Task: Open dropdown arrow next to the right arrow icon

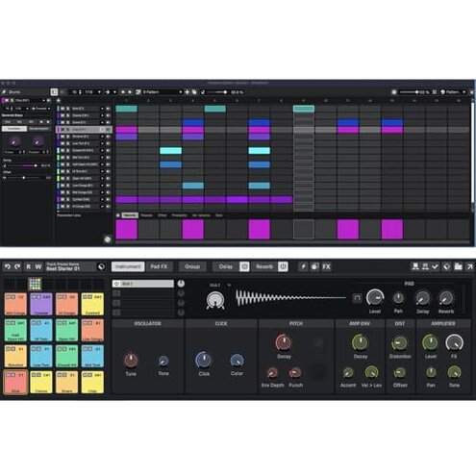Action: coord(114,92)
